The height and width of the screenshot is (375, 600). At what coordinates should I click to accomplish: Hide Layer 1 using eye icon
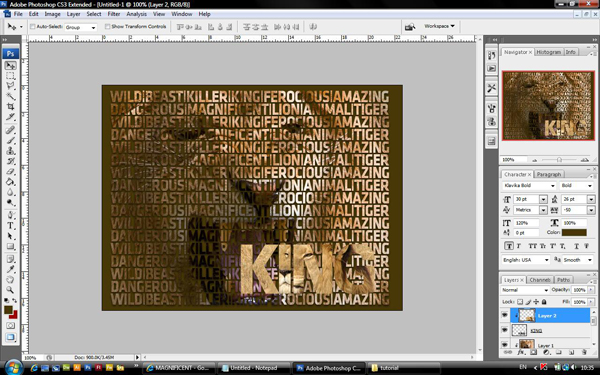pos(505,344)
